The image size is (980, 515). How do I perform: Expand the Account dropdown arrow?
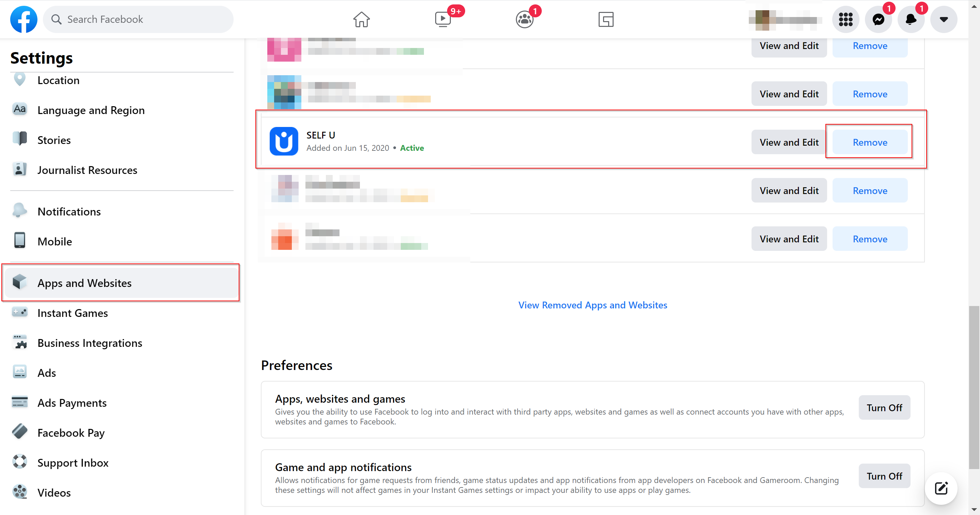(944, 19)
